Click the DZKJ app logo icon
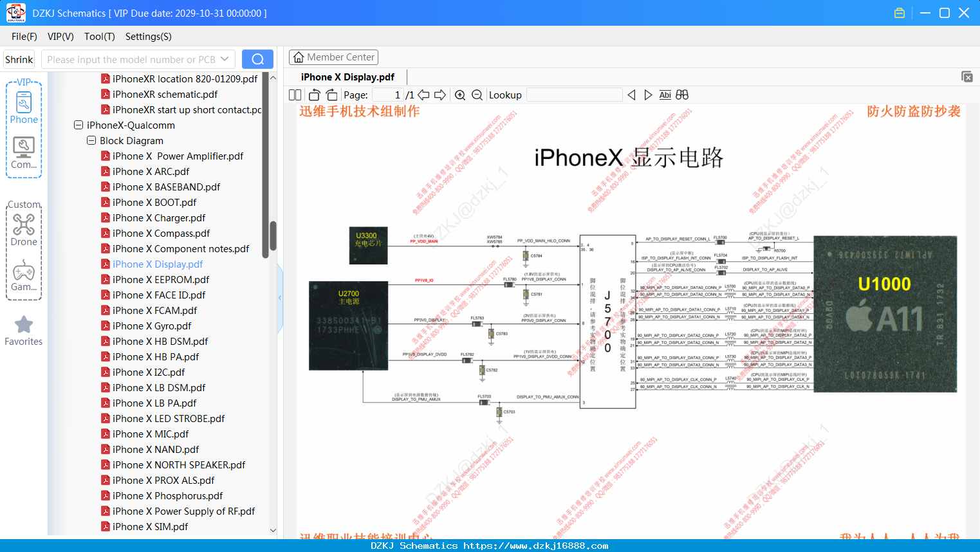The height and width of the screenshot is (552, 980). [15, 13]
